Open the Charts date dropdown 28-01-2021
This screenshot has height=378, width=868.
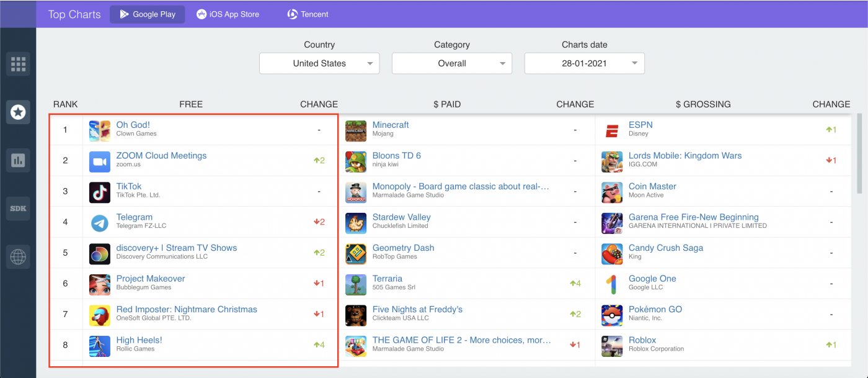[x=585, y=63]
